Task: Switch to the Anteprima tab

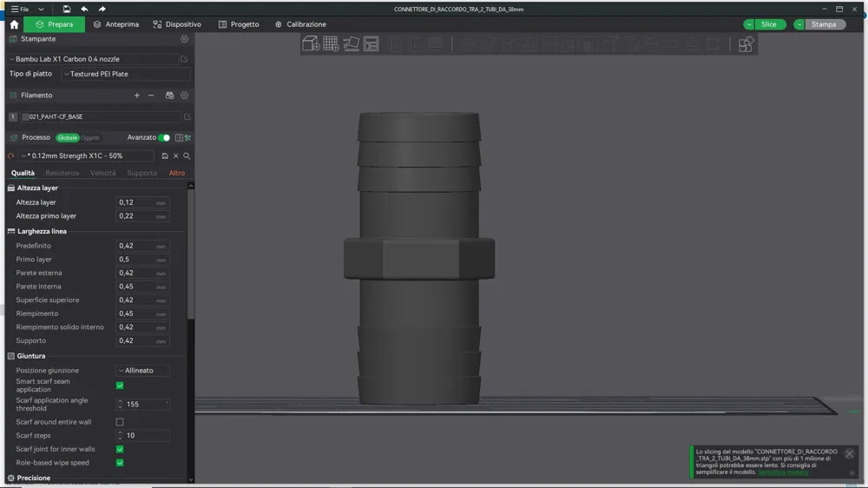Action: (116, 24)
